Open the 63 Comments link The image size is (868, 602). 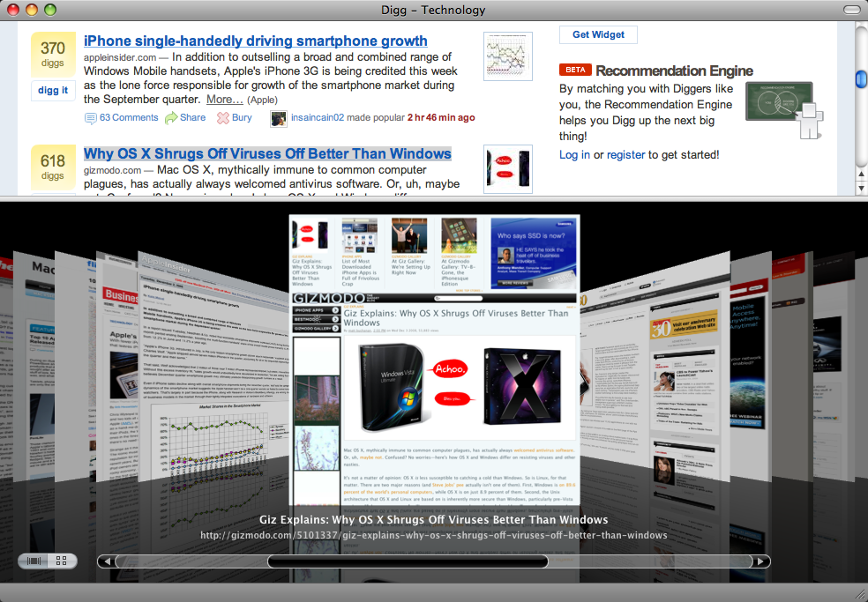tap(129, 118)
